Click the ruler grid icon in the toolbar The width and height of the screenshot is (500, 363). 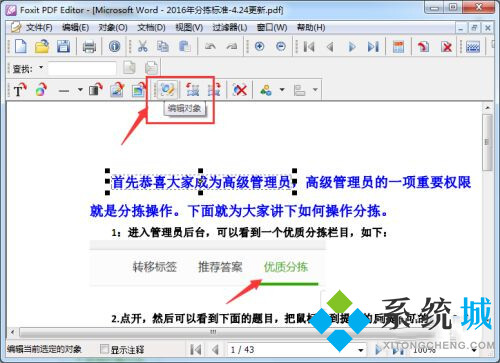coord(473,47)
